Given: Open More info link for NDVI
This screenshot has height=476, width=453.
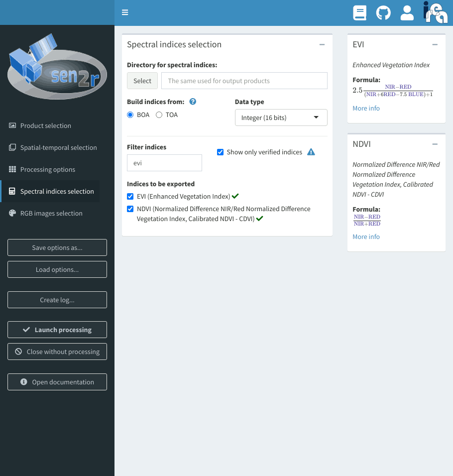Looking at the screenshot, I should (x=366, y=237).
